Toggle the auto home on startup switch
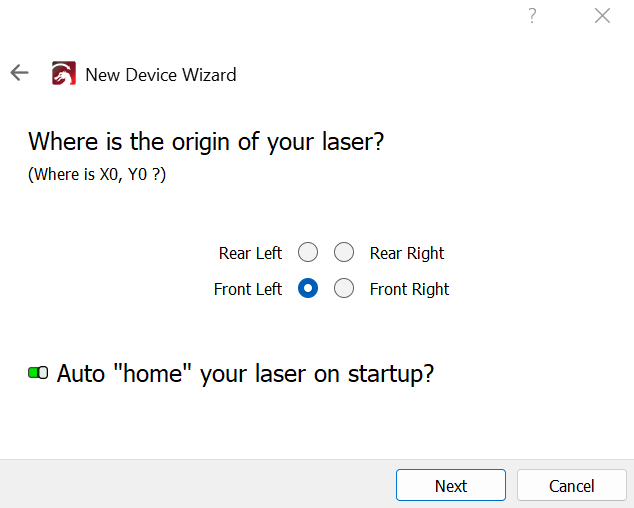The image size is (634, 508). coord(38,373)
